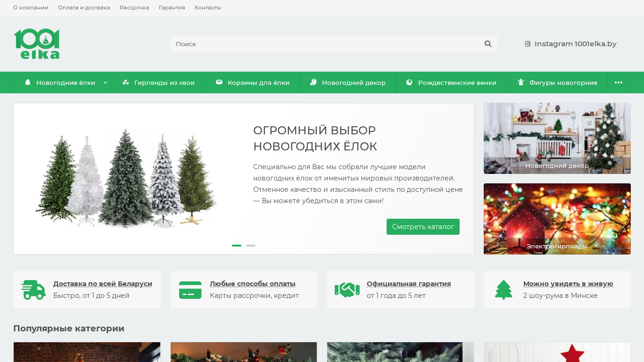Click the green tree showroom icon

pos(504,290)
